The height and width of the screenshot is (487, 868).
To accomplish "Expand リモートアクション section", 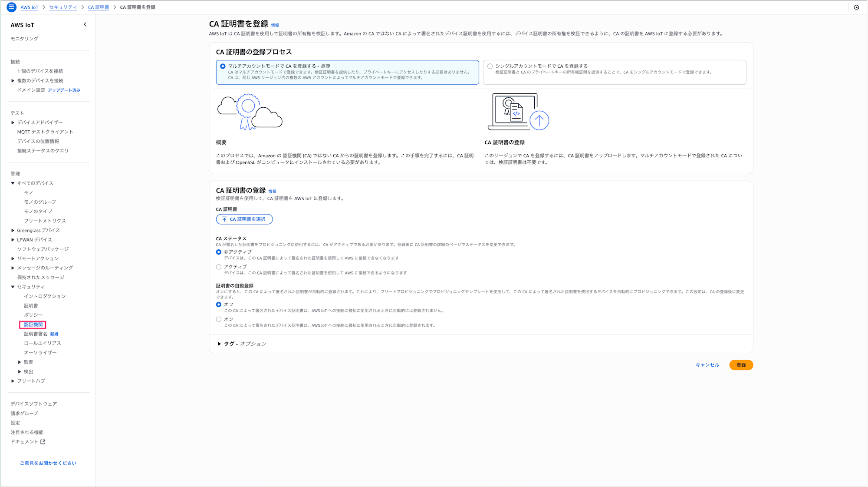I will point(13,258).
